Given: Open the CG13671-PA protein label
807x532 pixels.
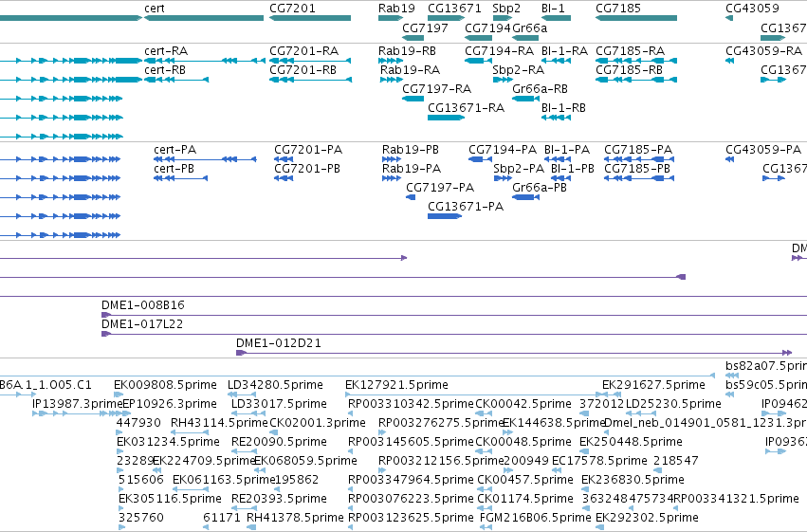Looking at the screenshot, I should [466, 207].
